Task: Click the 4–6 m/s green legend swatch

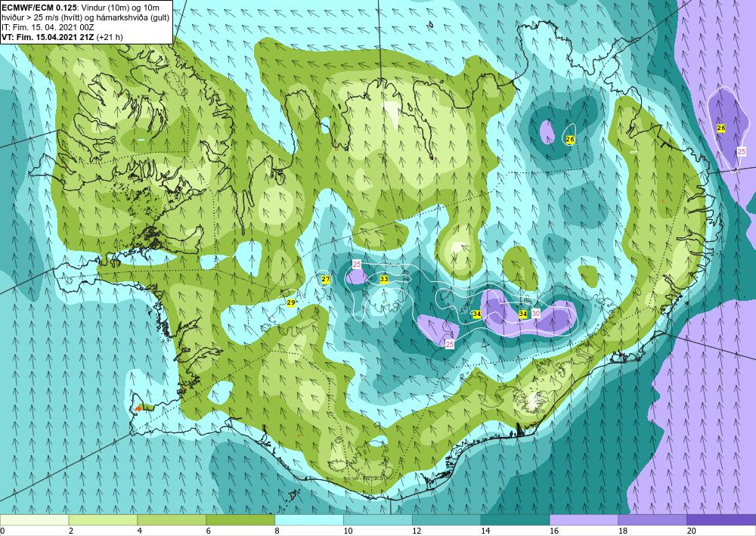Action: (x=172, y=520)
